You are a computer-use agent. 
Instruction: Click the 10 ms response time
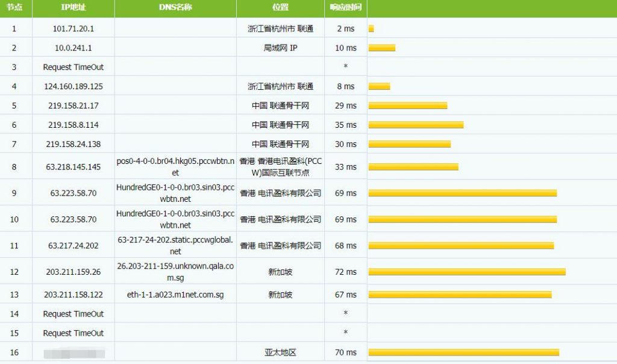[x=345, y=48]
